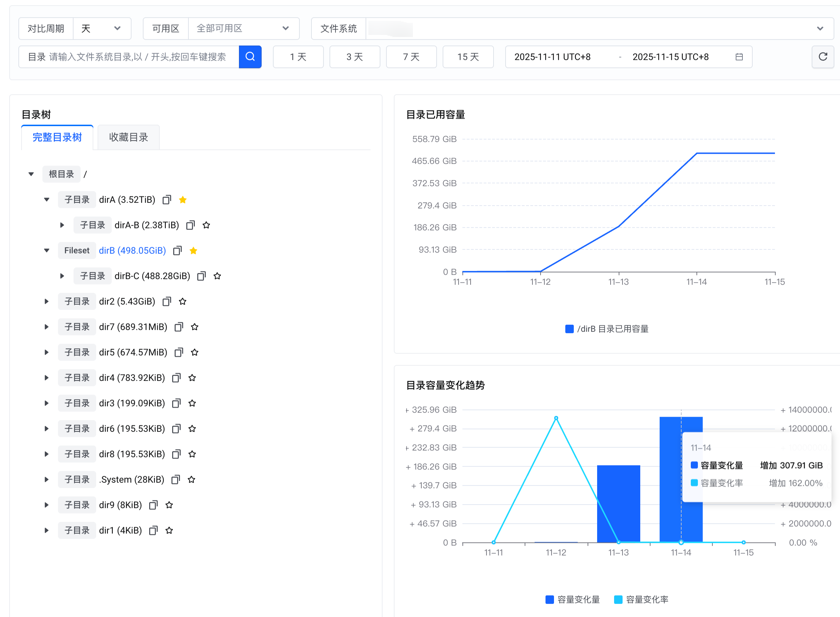Favorite dirA-B with its star icon
The image size is (840, 617).
tap(206, 225)
